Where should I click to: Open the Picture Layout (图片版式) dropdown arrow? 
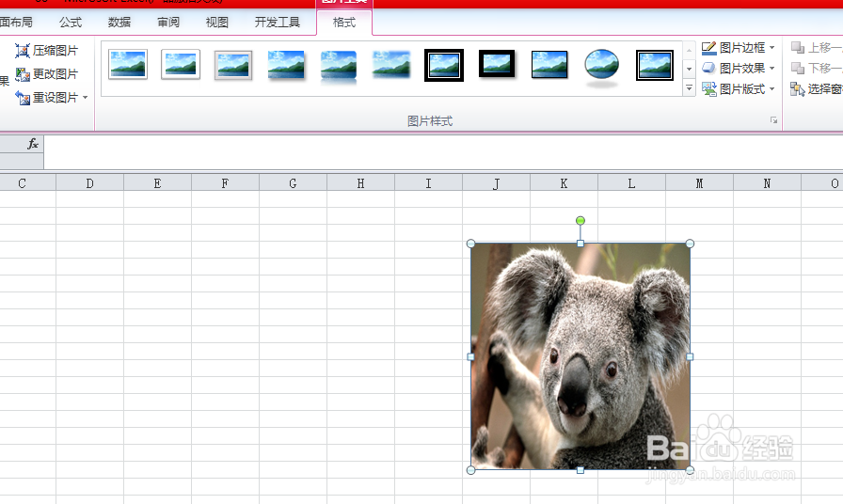tap(772, 88)
